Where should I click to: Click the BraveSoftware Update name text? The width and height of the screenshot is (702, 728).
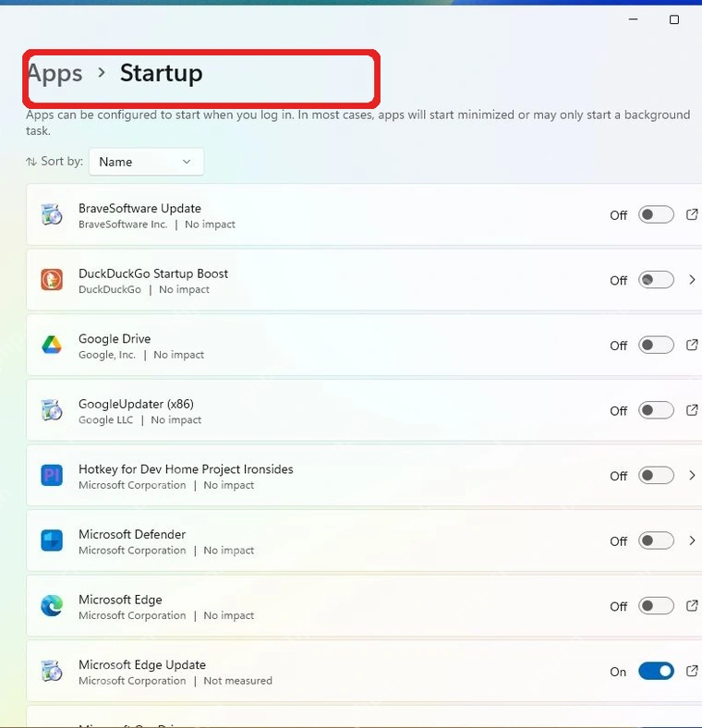pyautogui.click(x=139, y=208)
